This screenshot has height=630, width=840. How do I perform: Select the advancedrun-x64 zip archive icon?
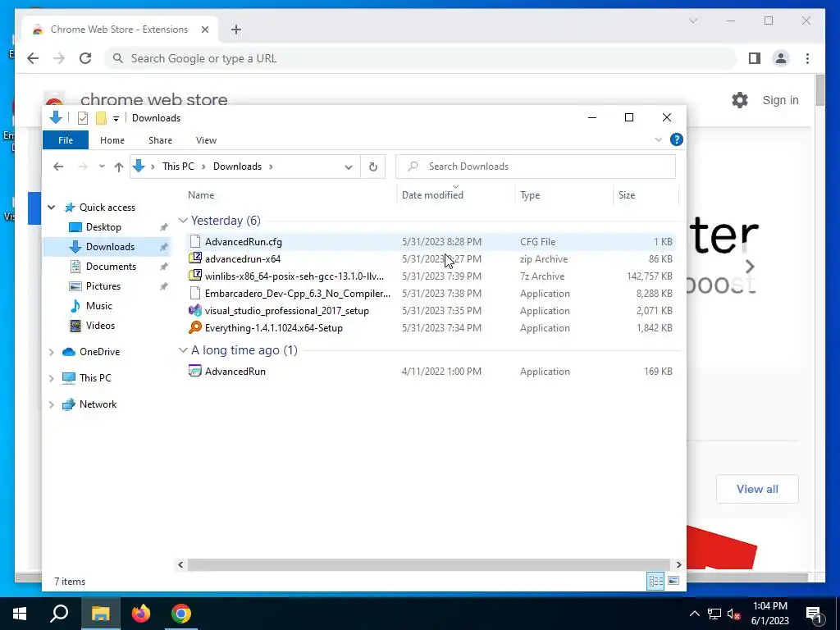pos(195,258)
